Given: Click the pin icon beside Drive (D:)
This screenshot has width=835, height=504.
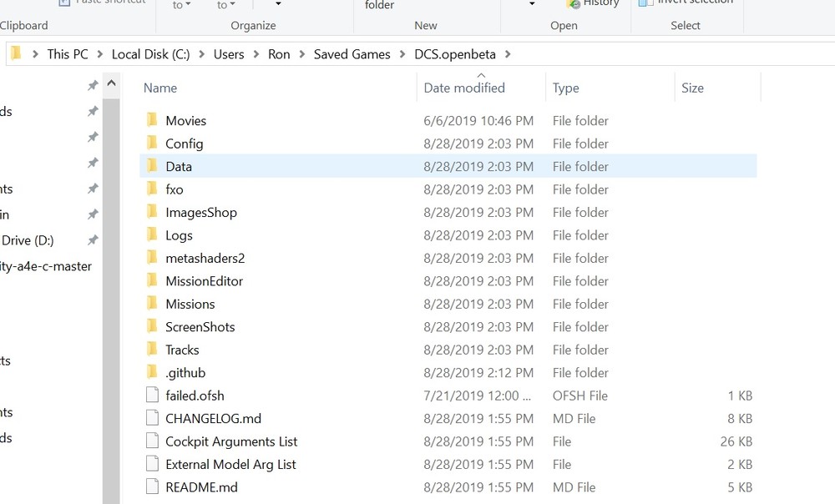Looking at the screenshot, I should coord(93,240).
